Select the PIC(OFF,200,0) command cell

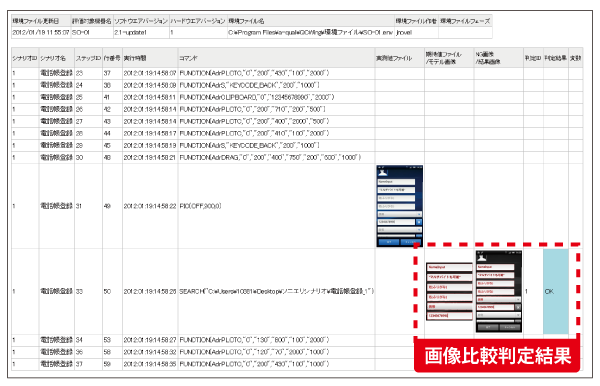[276, 206]
